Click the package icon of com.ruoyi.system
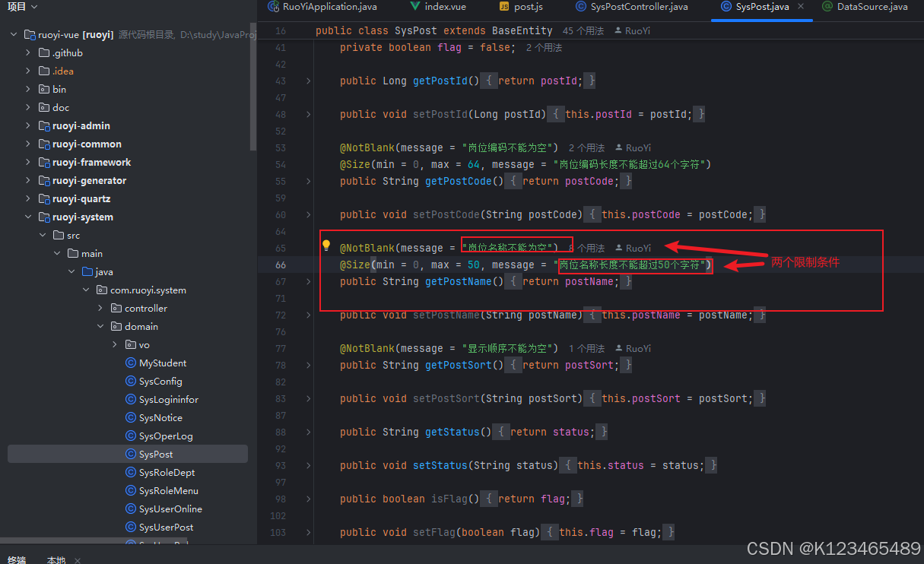 (x=102, y=290)
